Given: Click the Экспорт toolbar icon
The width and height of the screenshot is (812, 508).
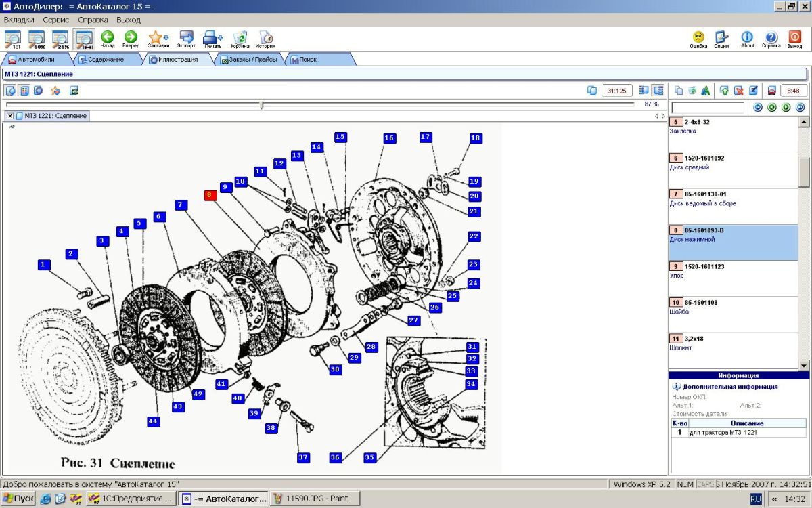Looking at the screenshot, I should pyautogui.click(x=186, y=39).
